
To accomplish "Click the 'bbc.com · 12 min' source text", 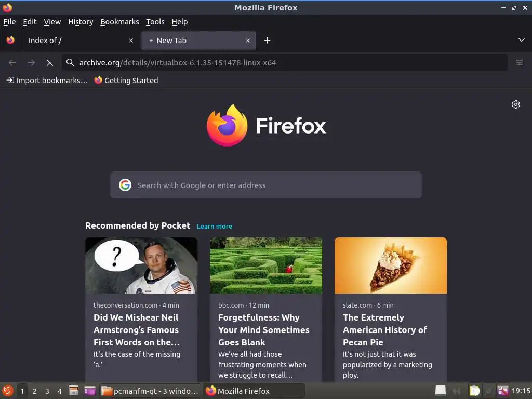I will pyautogui.click(x=244, y=305).
